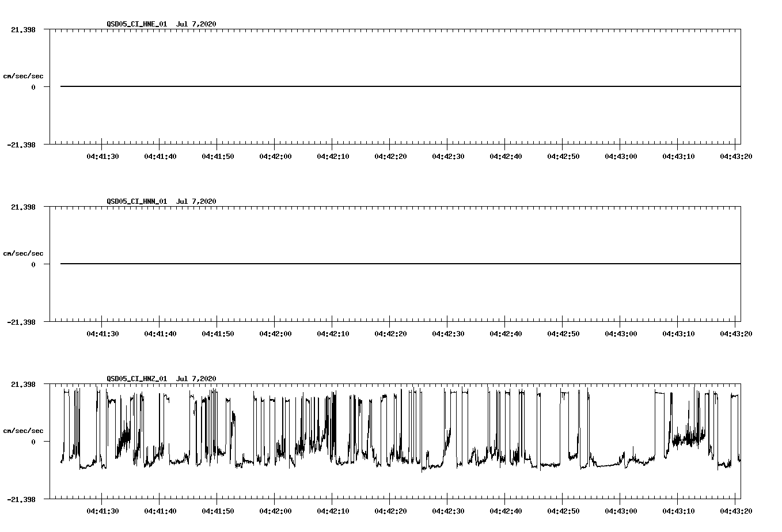Mark the 04:42:10 time label under HNZ plot
The image size is (782, 532).
pyautogui.click(x=333, y=511)
